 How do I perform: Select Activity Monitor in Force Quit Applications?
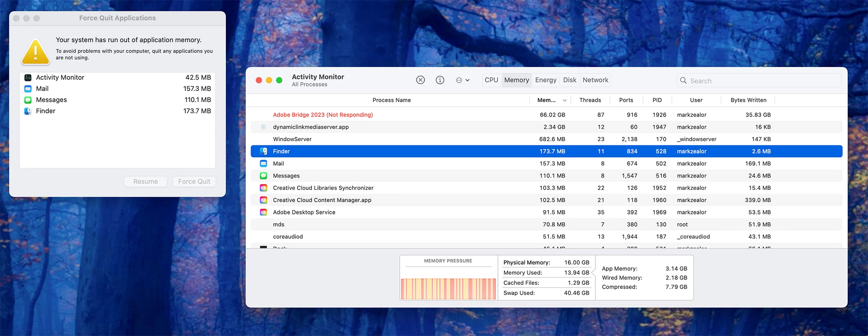pos(117,78)
